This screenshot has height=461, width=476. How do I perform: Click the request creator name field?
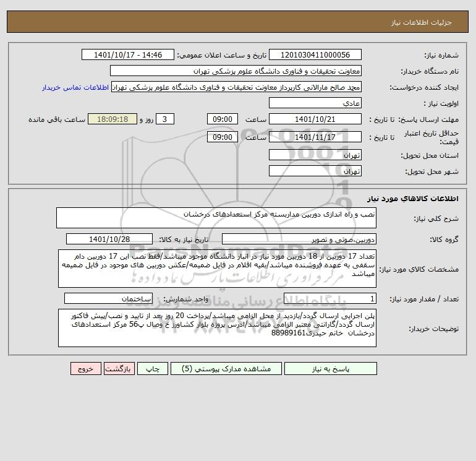(237, 87)
